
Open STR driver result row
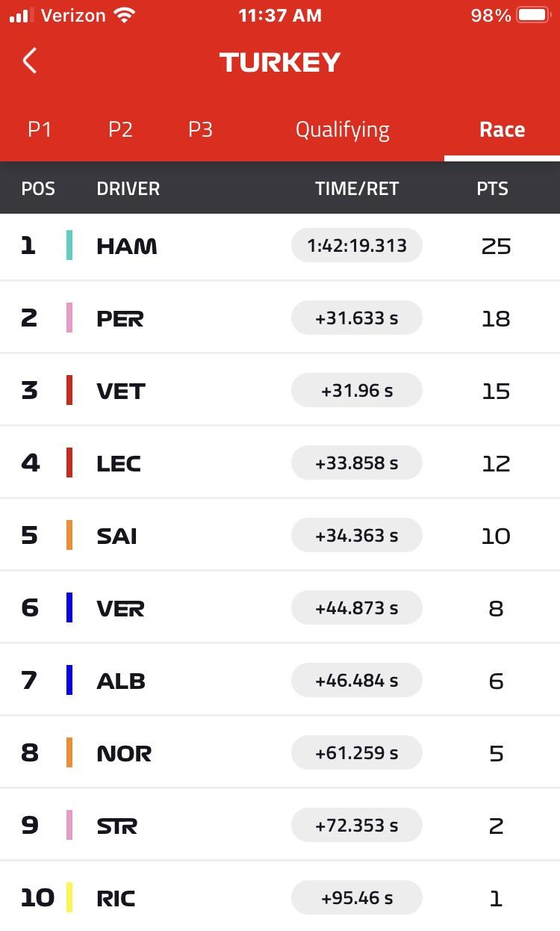tap(280, 826)
